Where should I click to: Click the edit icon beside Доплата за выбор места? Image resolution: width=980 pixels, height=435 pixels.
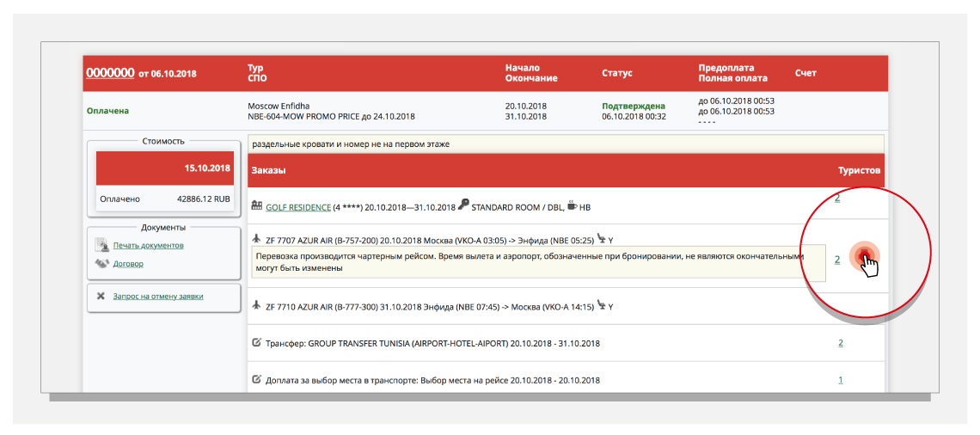pos(255,379)
